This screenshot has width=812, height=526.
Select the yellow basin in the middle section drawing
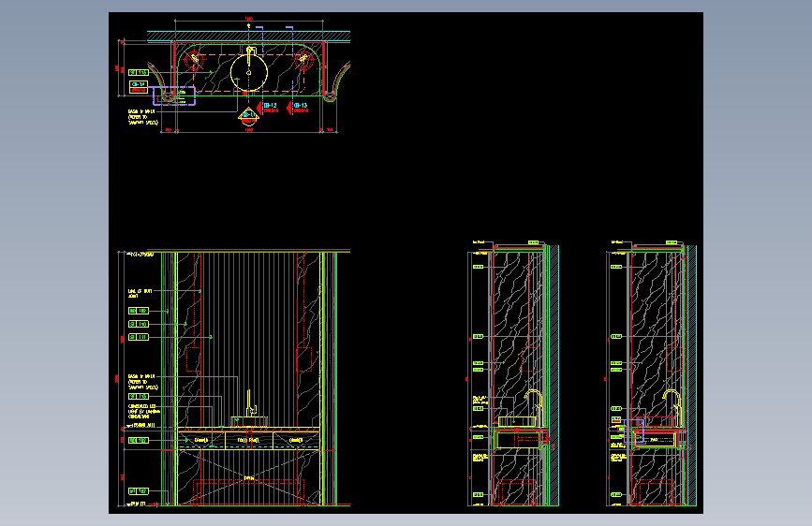(x=516, y=421)
